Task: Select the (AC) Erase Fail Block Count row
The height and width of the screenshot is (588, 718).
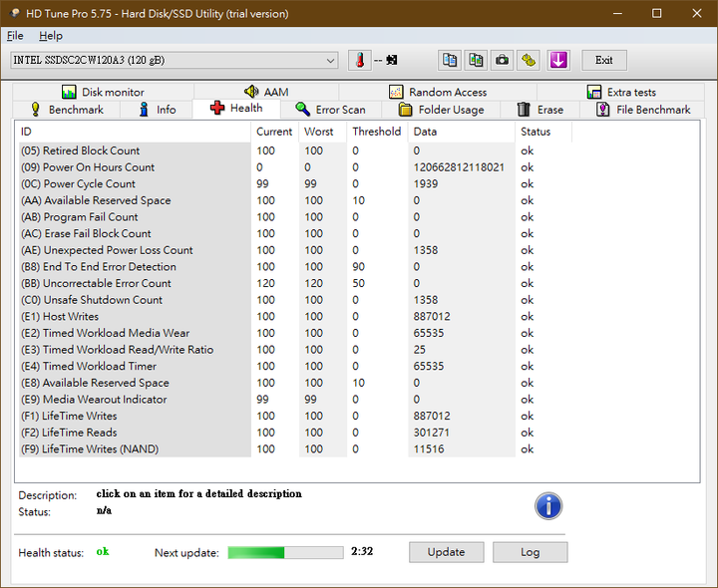Action: tap(293, 233)
